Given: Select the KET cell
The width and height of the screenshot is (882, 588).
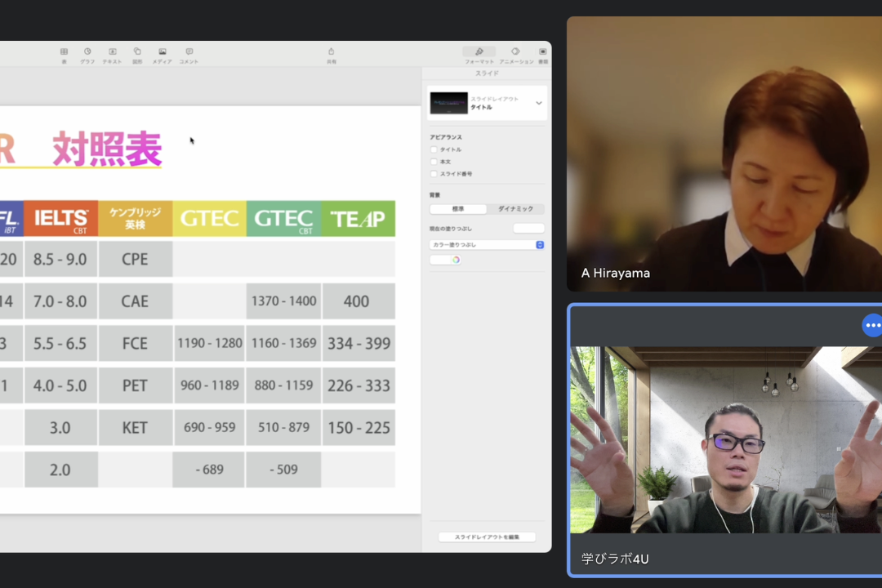Looking at the screenshot, I should tap(135, 428).
